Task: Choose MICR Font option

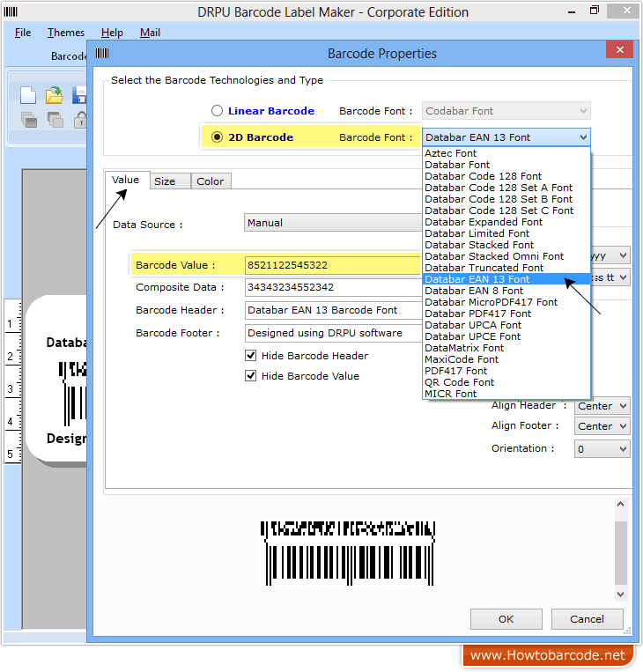Action: [506, 394]
